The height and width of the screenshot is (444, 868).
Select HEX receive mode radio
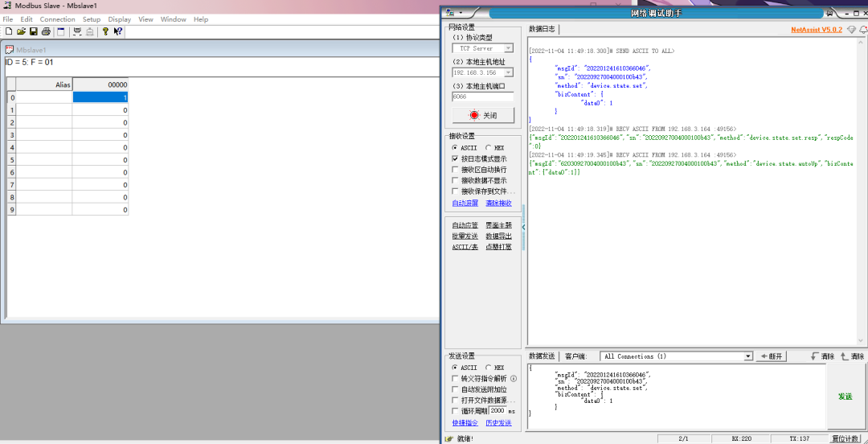489,148
